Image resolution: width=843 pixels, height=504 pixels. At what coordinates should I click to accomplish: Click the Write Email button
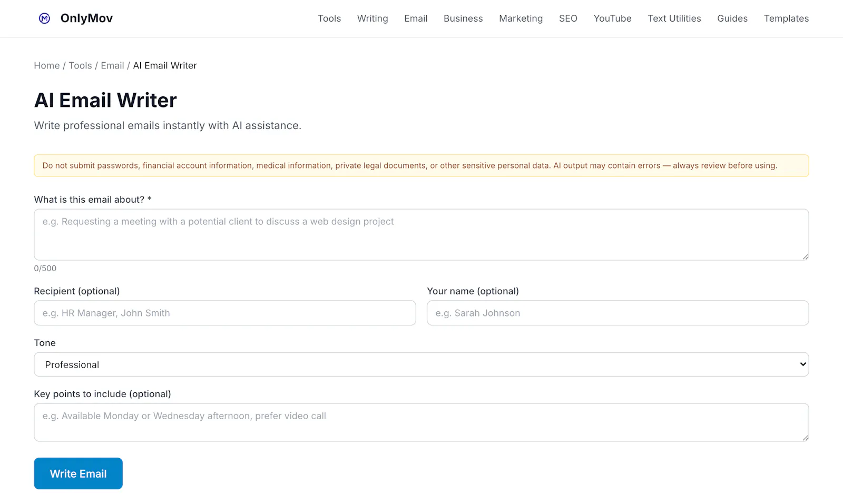[x=79, y=473]
